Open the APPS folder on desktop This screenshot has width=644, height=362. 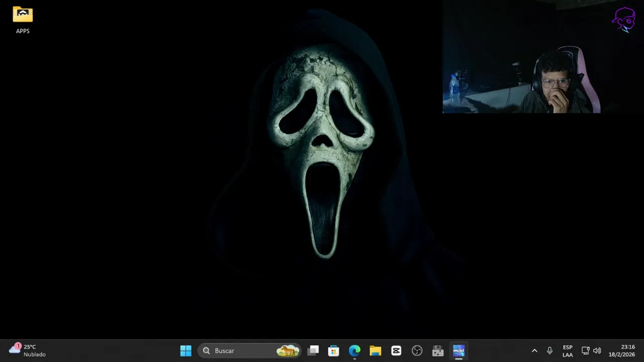tap(23, 20)
